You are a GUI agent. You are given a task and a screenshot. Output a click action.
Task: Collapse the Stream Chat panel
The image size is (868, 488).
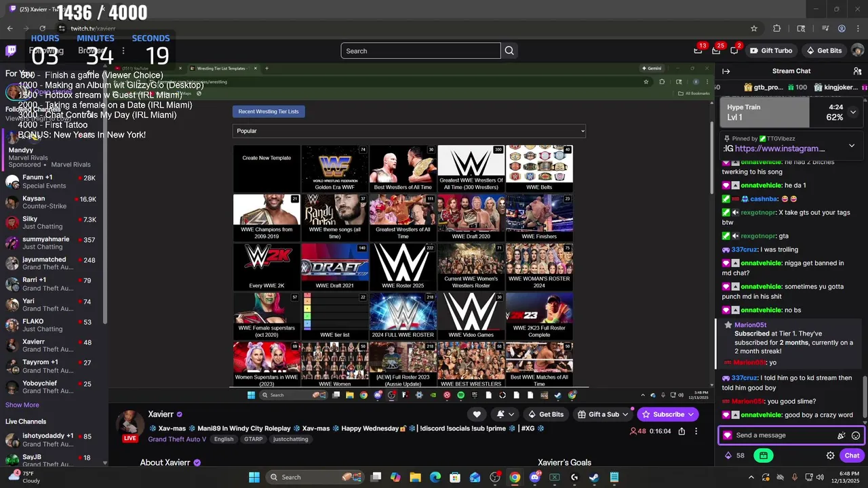726,71
